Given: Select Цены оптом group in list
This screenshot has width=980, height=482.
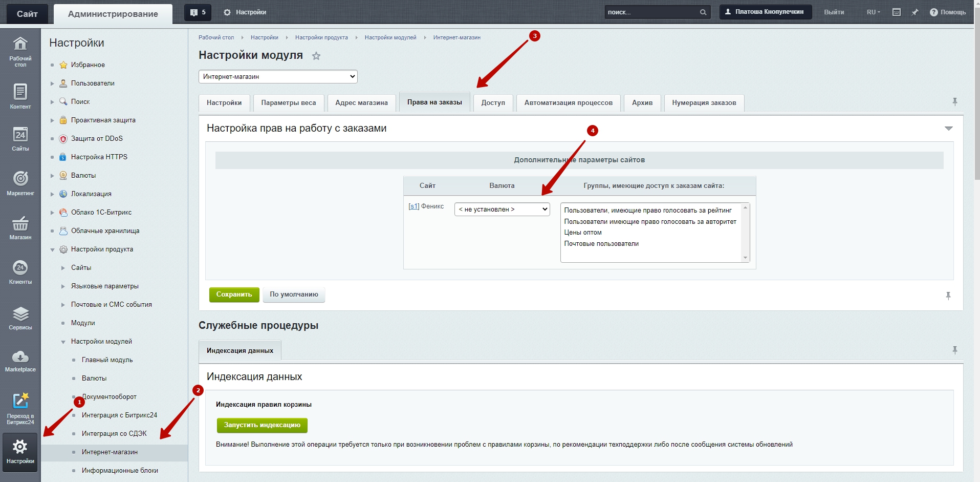Looking at the screenshot, I should tap(583, 233).
